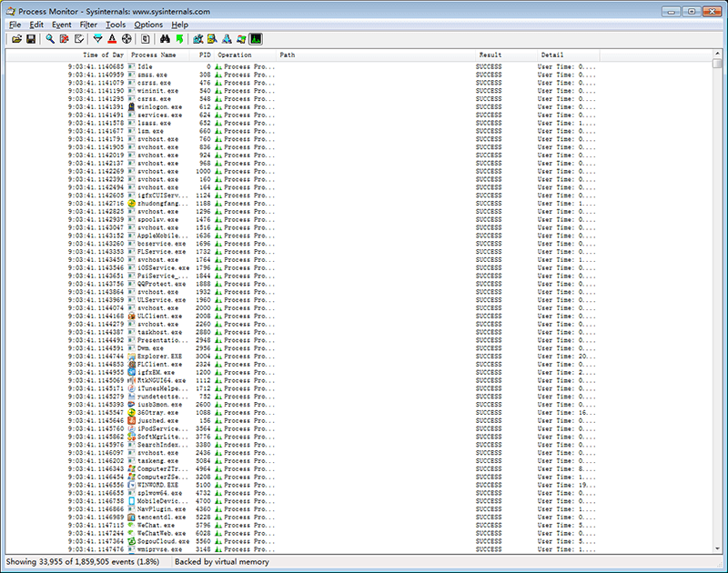Screen dimensions: 728x573
Task: Open the Filter funnel icon
Action: click(98, 40)
